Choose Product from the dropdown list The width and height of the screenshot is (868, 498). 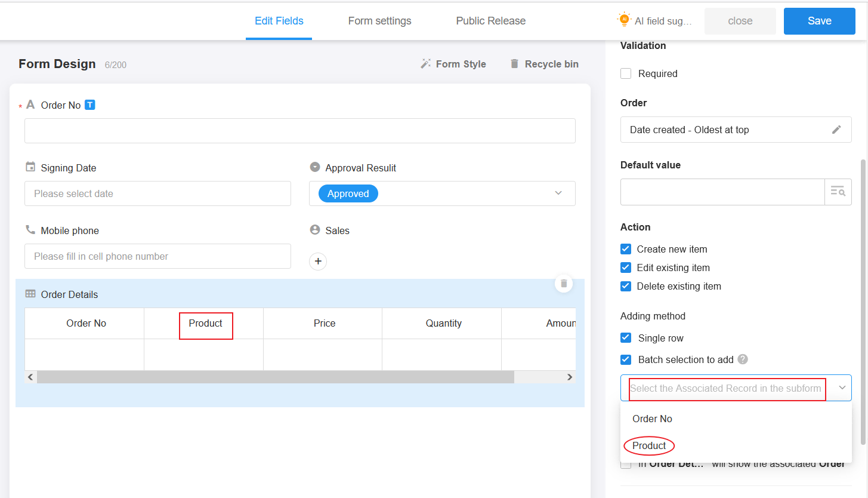(x=649, y=445)
